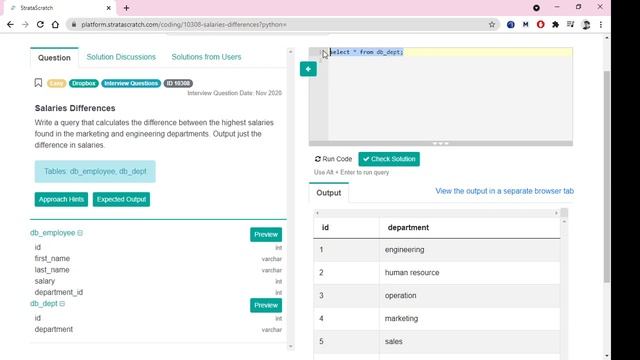Click the 'first_name' column name
This screenshot has width=640, height=360.
click(52, 259)
